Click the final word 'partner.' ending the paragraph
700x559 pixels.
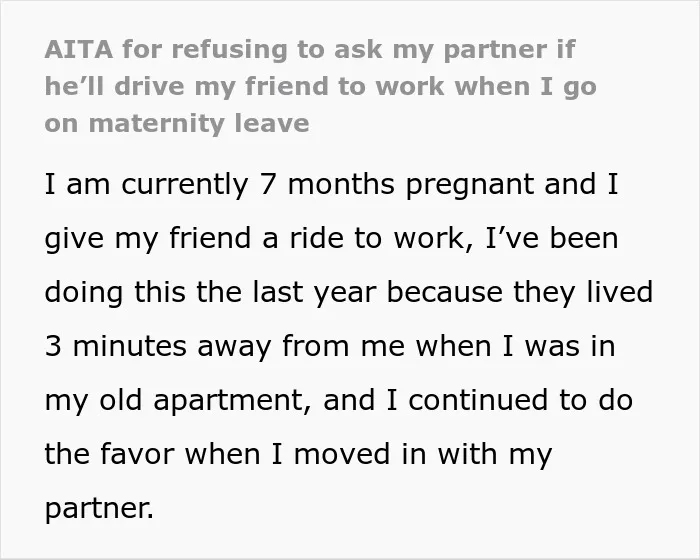point(99,509)
